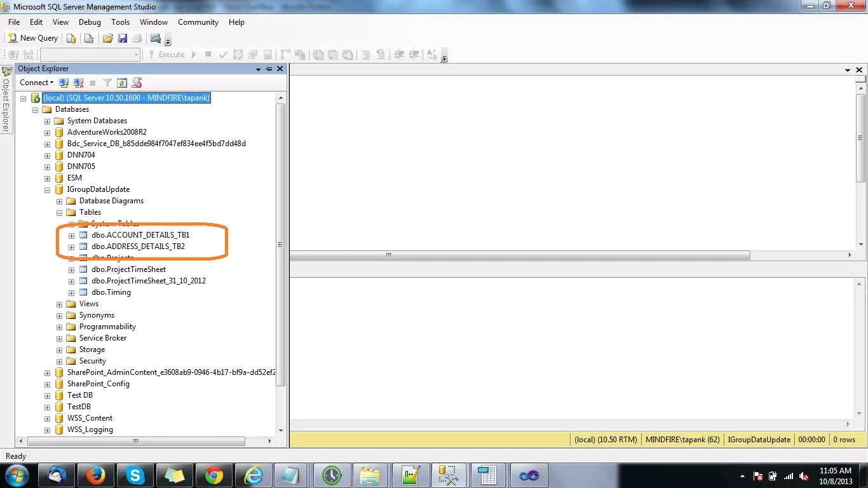The height and width of the screenshot is (488, 868).
Task: Open the View menu
Action: (x=60, y=22)
